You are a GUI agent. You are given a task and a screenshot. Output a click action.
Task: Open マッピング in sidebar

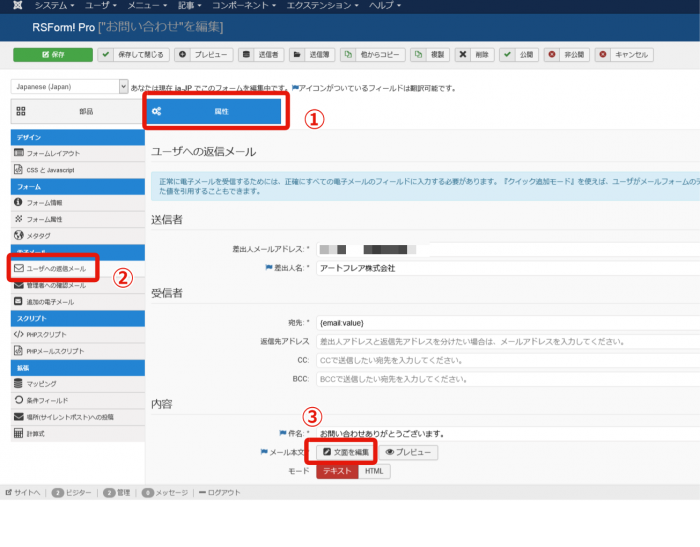click(x=78, y=384)
